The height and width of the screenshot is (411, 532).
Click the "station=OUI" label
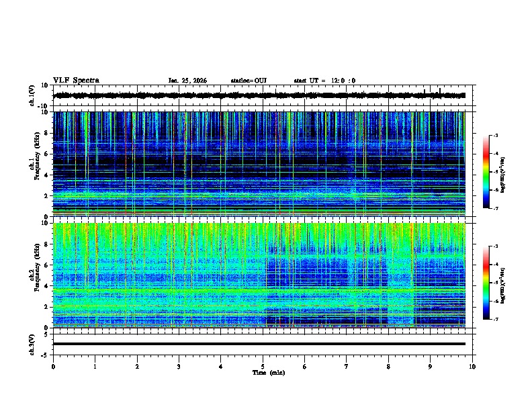249,81
